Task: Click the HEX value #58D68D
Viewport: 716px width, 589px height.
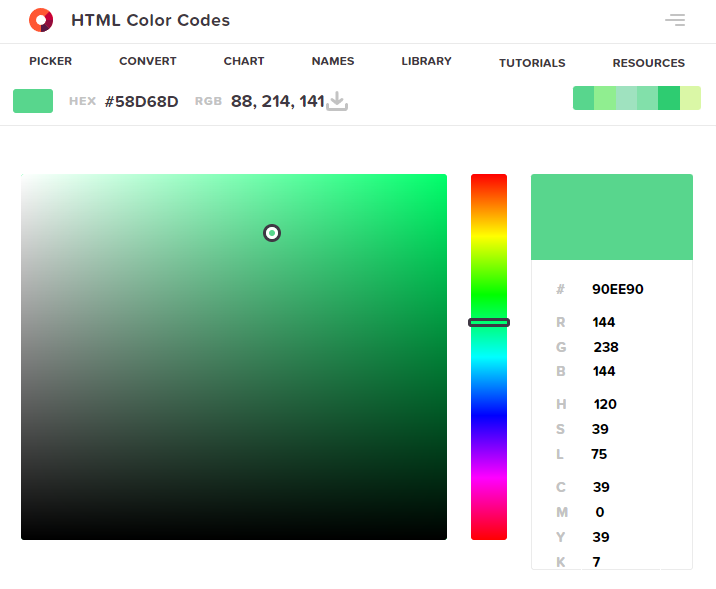Action: (x=142, y=101)
